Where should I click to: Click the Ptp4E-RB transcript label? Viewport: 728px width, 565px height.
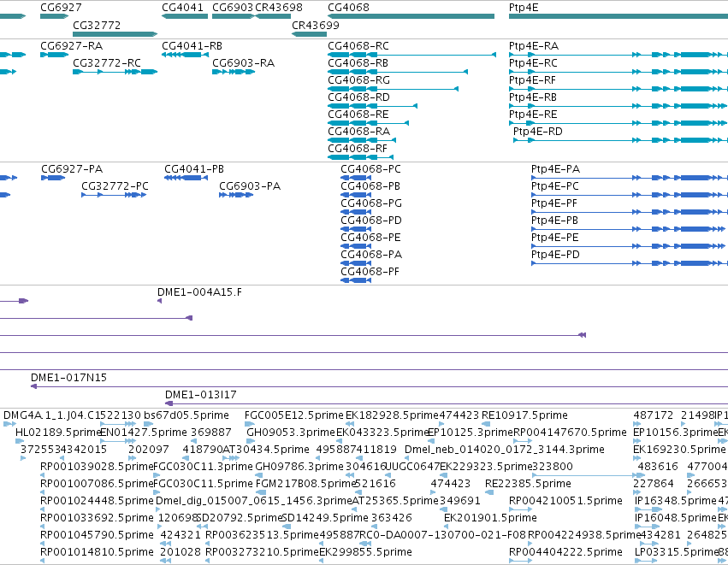point(533,97)
